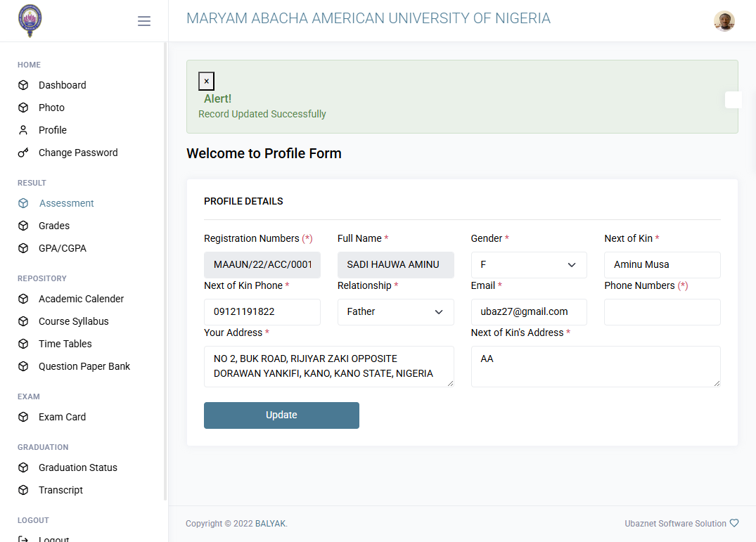Click the heart icon in footer
This screenshot has width=756, height=542.
(733, 523)
